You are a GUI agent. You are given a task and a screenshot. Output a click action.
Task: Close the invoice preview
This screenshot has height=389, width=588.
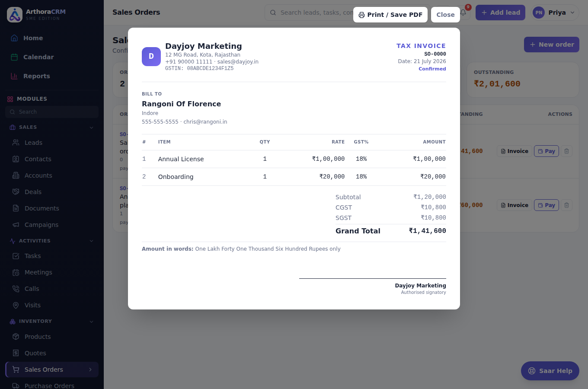point(445,15)
